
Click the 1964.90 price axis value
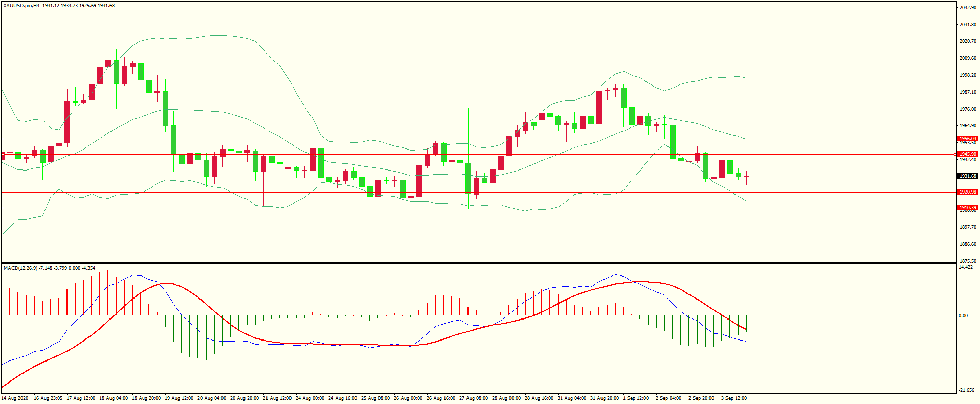[x=968, y=126]
